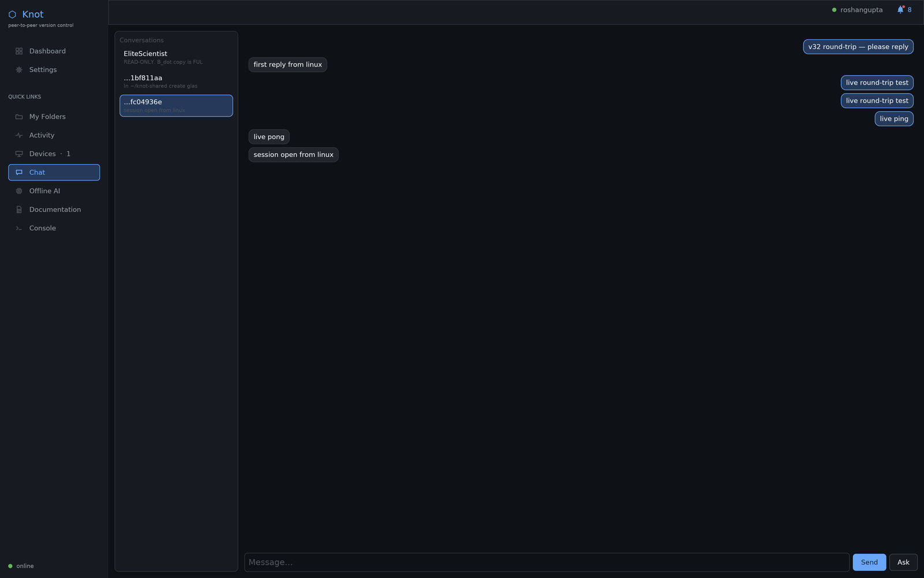924x578 pixels.
Task: Open the Dashboard page
Action: pos(54,51)
